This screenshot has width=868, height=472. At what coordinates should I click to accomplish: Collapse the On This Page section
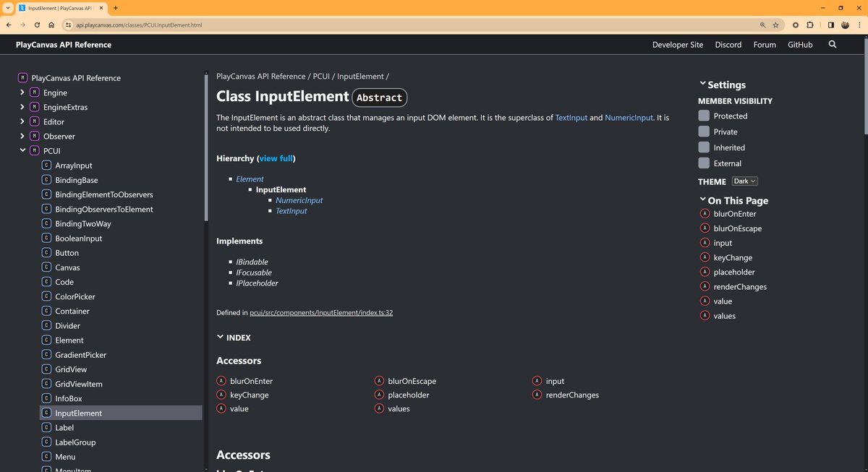[733, 200]
